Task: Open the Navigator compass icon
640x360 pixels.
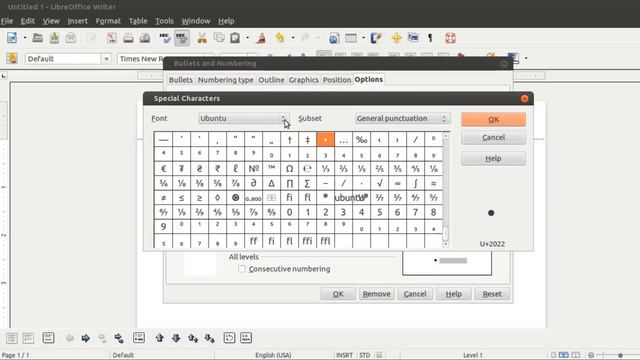Action: click(396, 38)
